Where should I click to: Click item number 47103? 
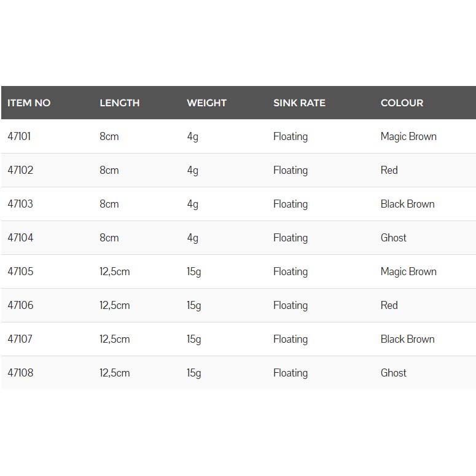pos(20,204)
